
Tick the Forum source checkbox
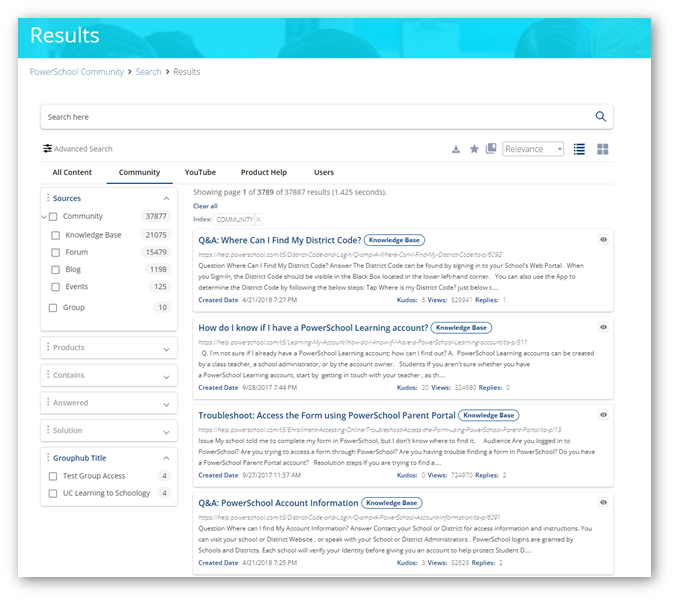[x=55, y=252]
